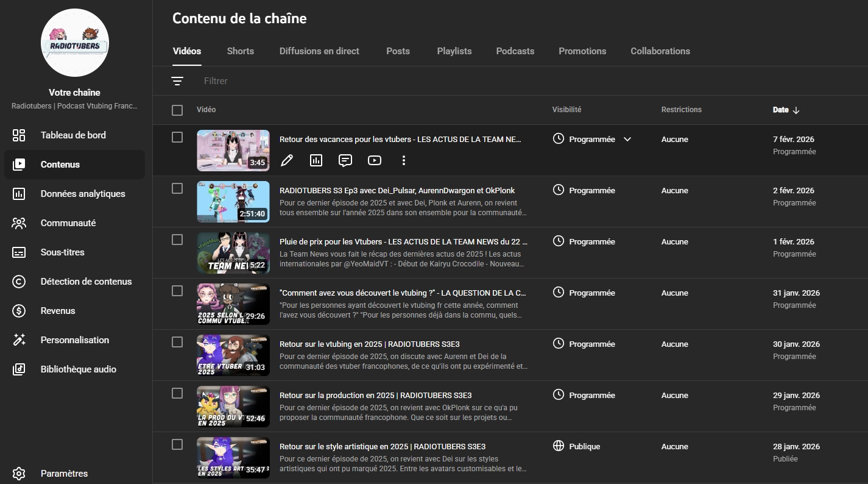Open title link Retour sur le vtubing en 2025
868x484 pixels.
(370, 344)
